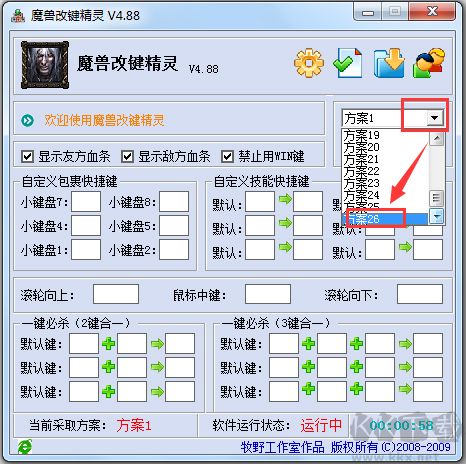Open settings with the orange gear icon
466x464 pixels.
[x=309, y=63]
